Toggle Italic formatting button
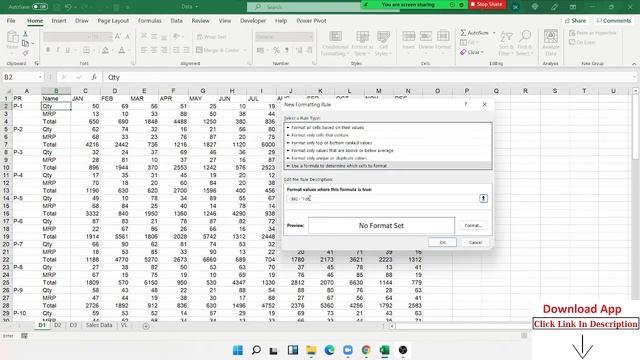The height and width of the screenshot is (360, 640). [x=58, y=50]
